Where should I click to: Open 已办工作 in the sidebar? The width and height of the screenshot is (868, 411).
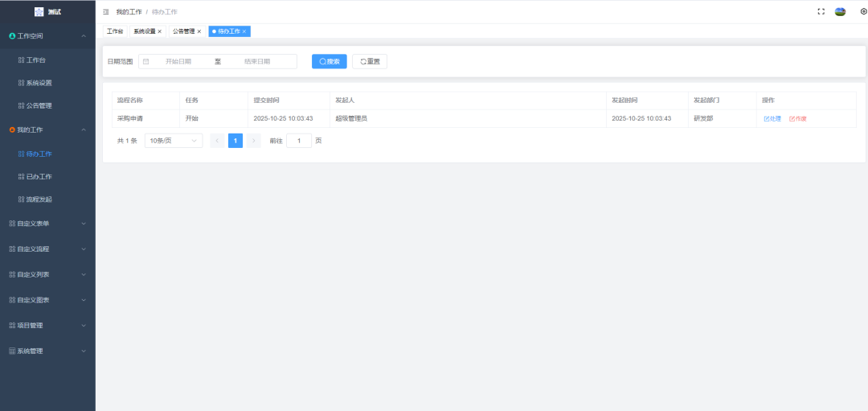[x=39, y=176]
